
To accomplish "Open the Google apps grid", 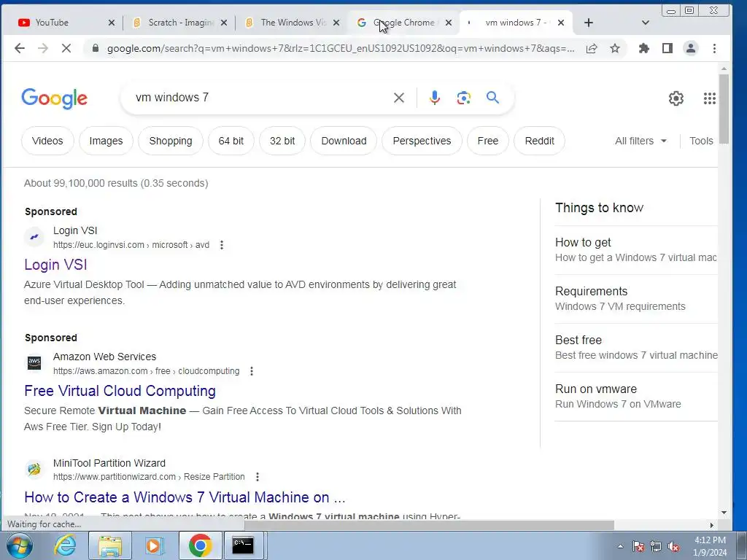I will pos(709,98).
